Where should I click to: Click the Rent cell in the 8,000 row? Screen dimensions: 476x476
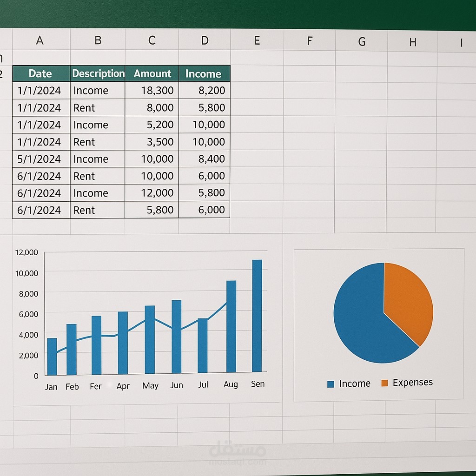click(98, 107)
